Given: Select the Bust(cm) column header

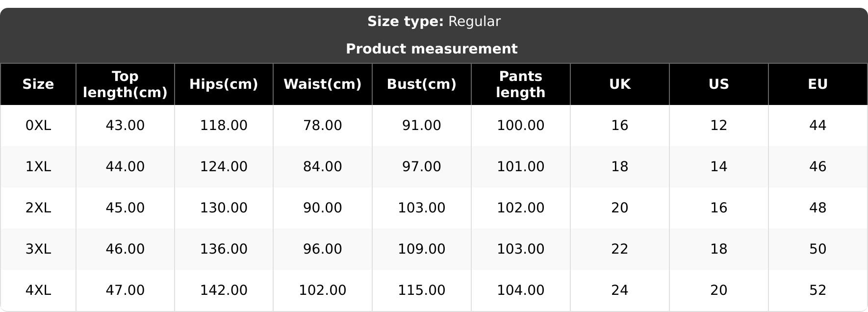Looking at the screenshot, I should point(422,84).
